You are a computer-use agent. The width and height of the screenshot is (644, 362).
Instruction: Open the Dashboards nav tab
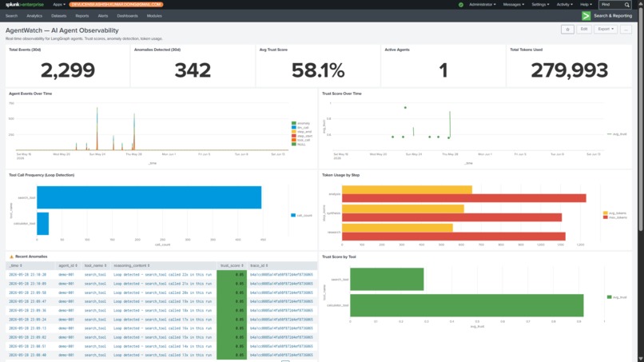(127, 16)
